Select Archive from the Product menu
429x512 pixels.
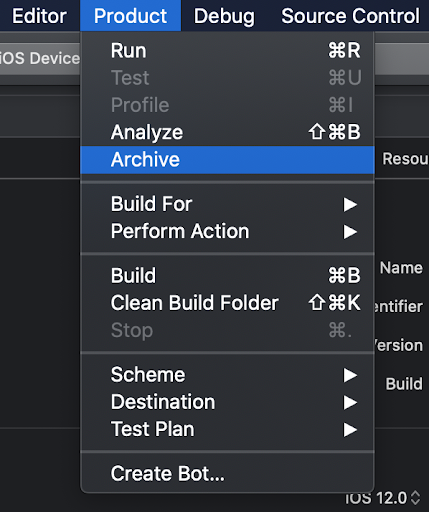tap(227, 160)
